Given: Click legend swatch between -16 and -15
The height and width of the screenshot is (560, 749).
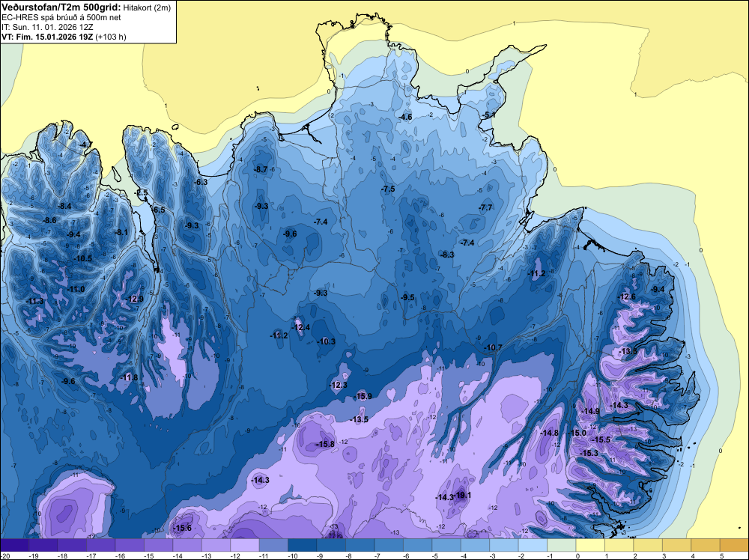Looking at the screenshot, I should (130, 545).
